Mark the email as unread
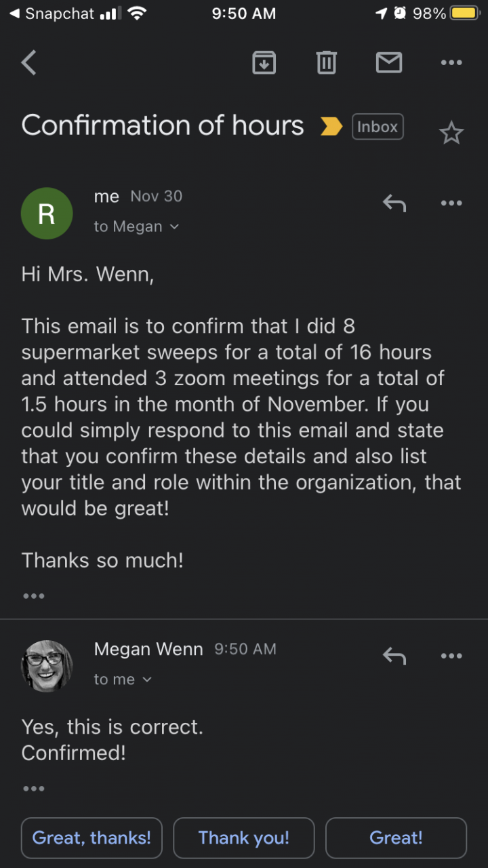The width and height of the screenshot is (488, 868). (388, 63)
